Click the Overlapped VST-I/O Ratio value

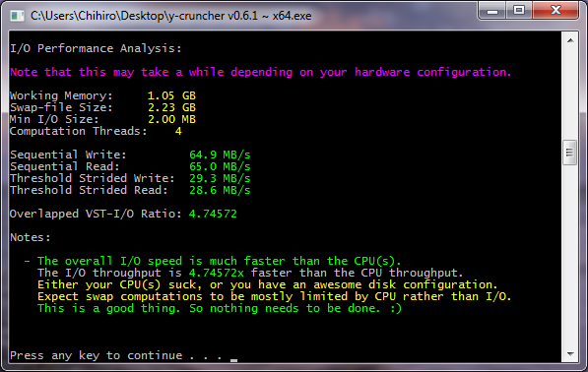[x=213, y=214]
